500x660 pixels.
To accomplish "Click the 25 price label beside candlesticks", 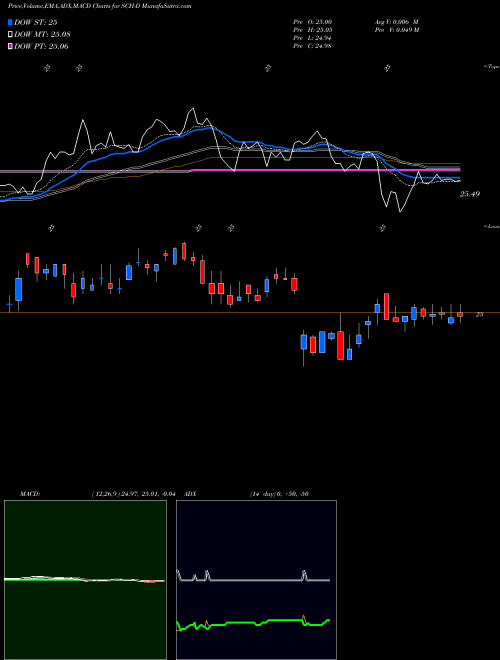I will [479, 314].
